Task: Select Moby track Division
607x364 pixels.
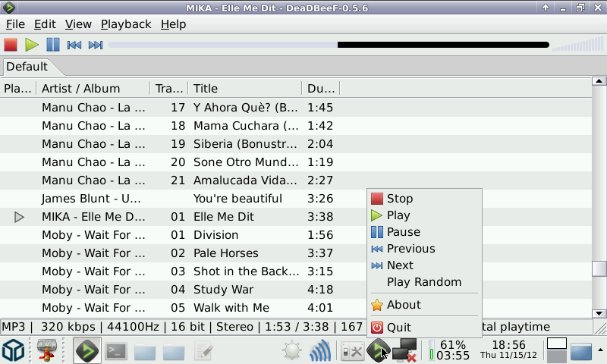Action: pos(296,235)
